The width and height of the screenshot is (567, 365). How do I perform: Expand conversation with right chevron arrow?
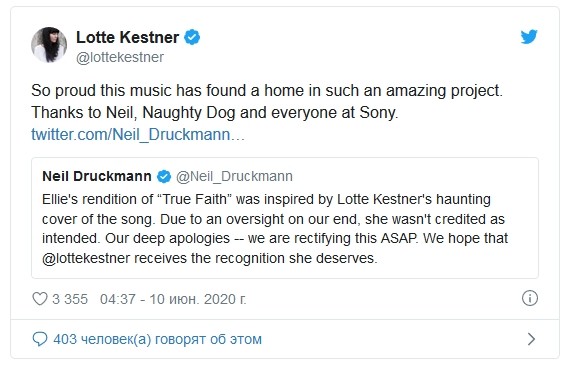531,339
